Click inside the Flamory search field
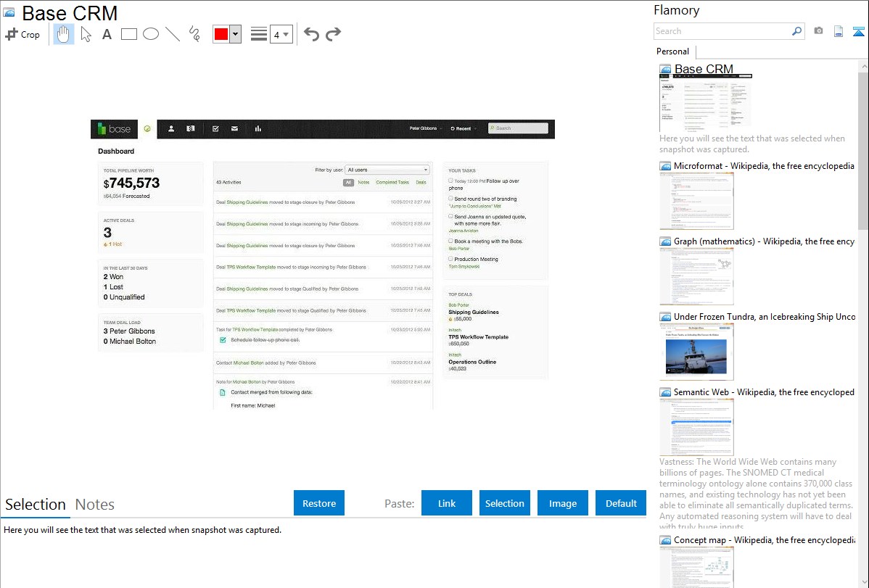This screenshot has width=869, height=588. pos(722,31)
